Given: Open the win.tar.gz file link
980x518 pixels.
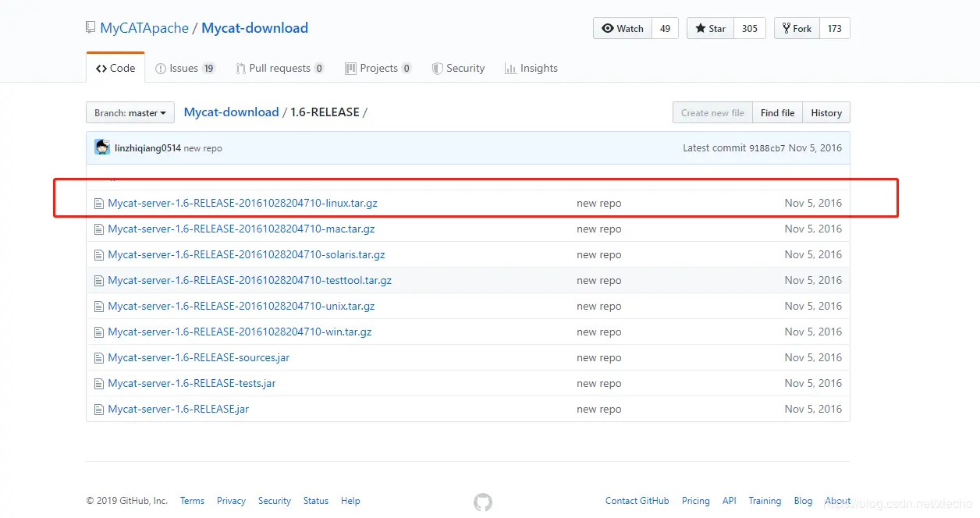Looking at the screenshot, I should point(240,332).
